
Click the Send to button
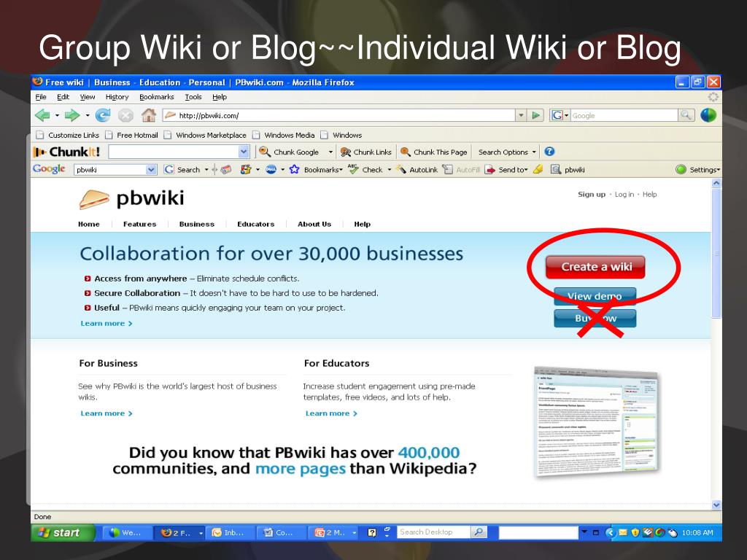point(505,169)
